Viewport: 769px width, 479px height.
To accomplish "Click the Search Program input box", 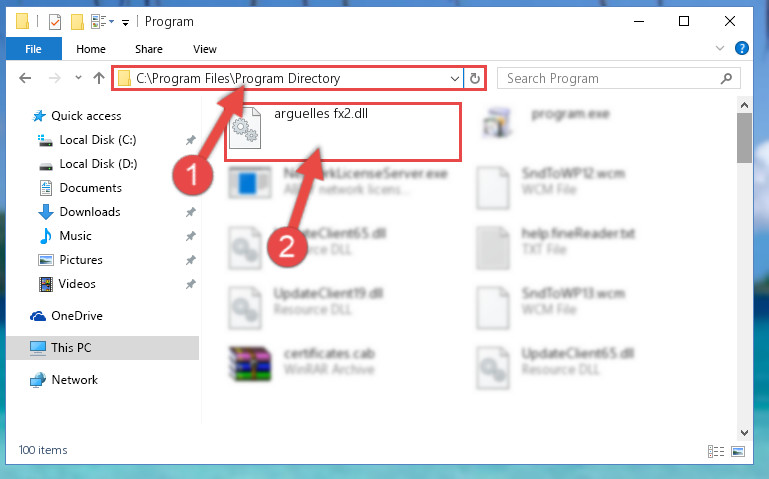I will 608,78.
